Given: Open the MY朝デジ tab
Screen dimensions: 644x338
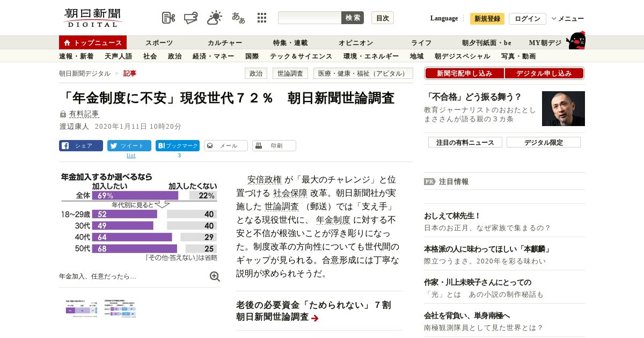Looking at the screenshot, I should coord(545,42).
